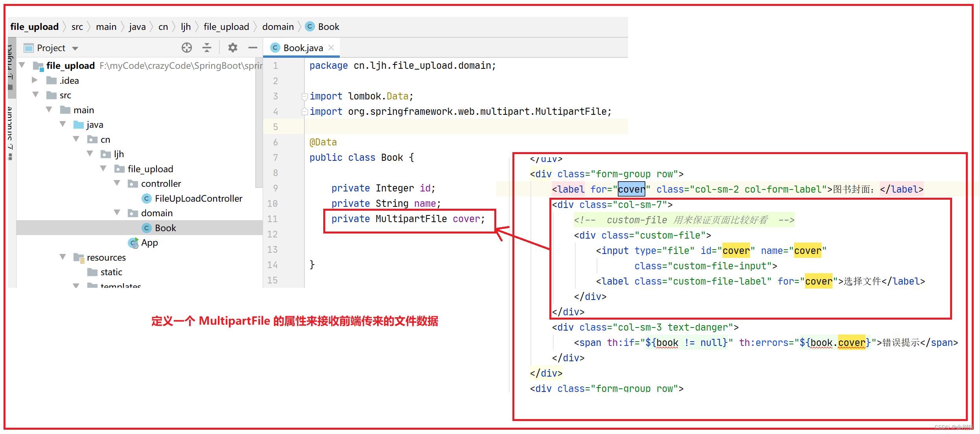This screenshot has width=980, height=434.
Task: Click the custom-file comment line
Action: 684,220
